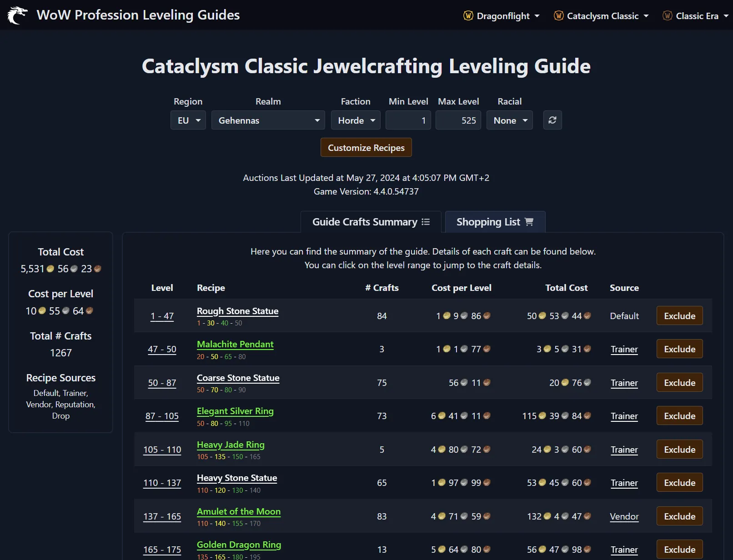Change faction from Horde

355,120
